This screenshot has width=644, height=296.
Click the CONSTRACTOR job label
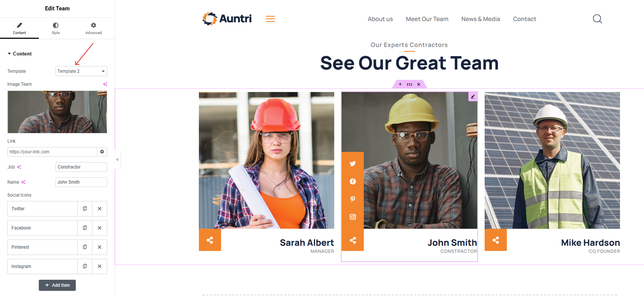[459, 251]
